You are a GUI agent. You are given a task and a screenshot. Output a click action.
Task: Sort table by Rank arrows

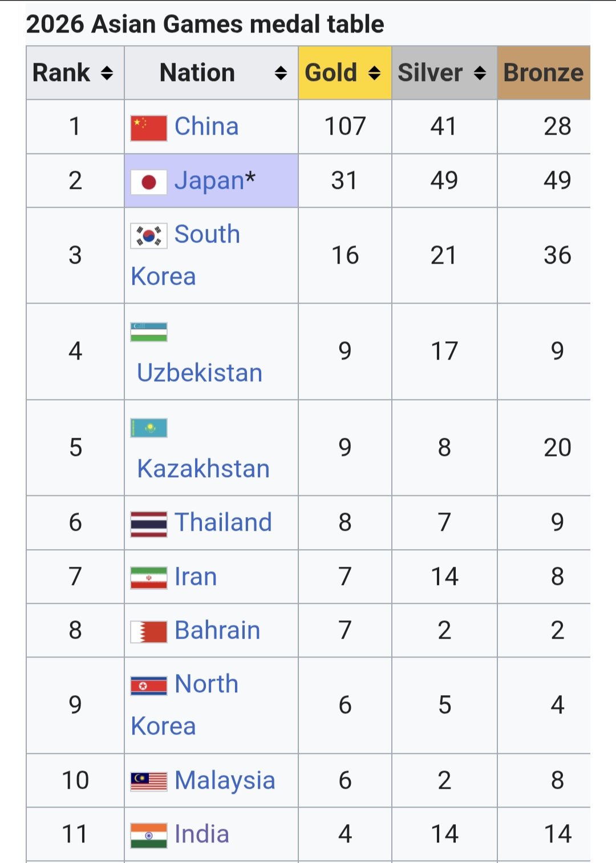pyautogui.click(x=107, y=73)
